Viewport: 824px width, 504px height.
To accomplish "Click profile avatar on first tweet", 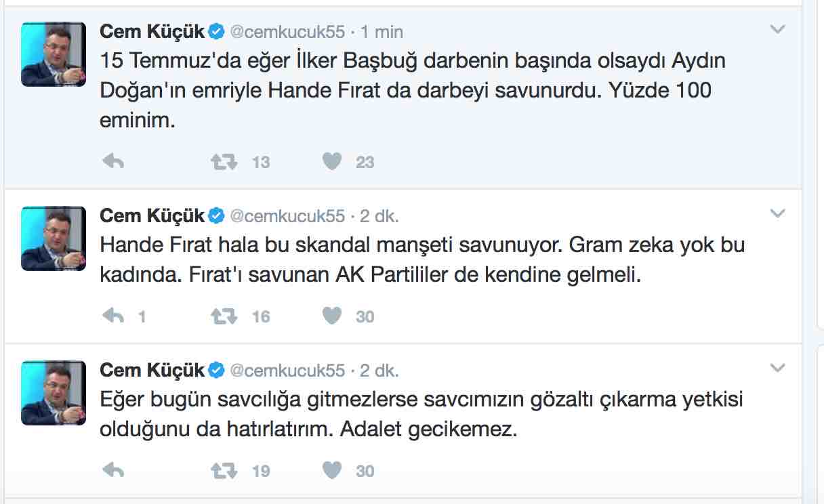I will (54, 54).
